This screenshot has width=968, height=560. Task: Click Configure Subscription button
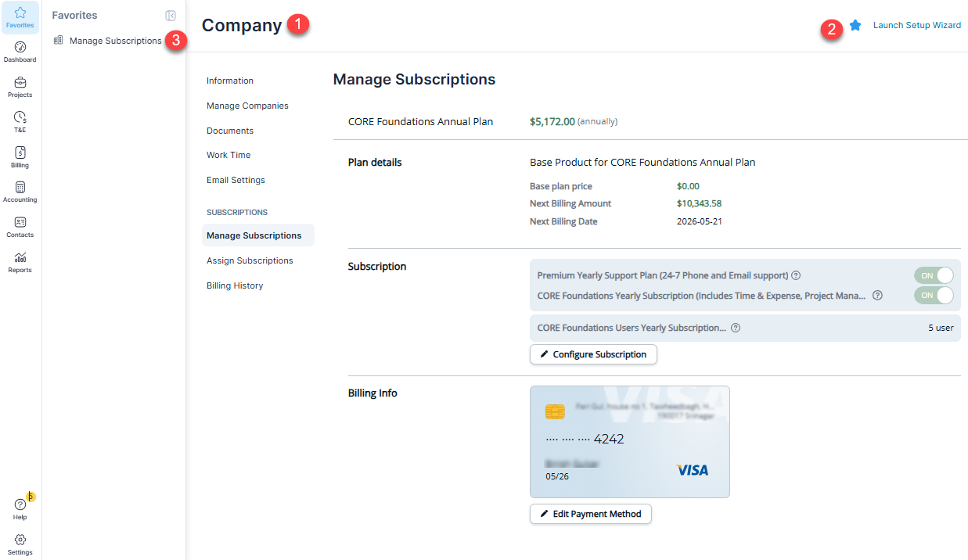coord(593,354)
